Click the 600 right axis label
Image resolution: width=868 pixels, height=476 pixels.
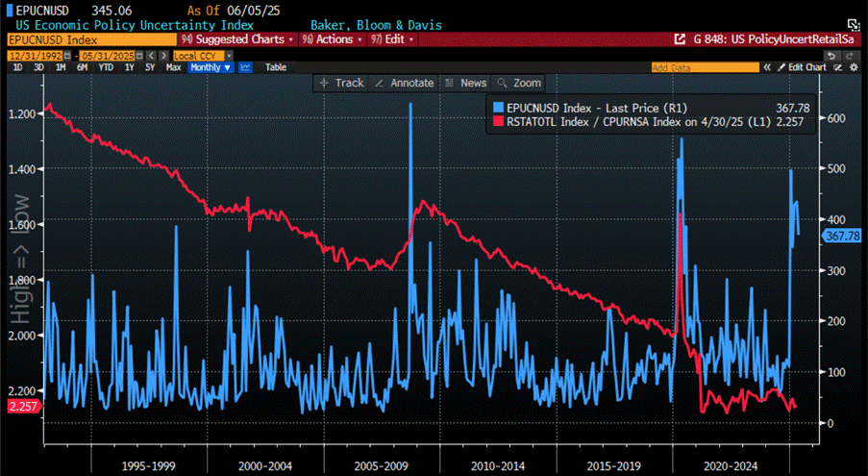click(836, 118)
